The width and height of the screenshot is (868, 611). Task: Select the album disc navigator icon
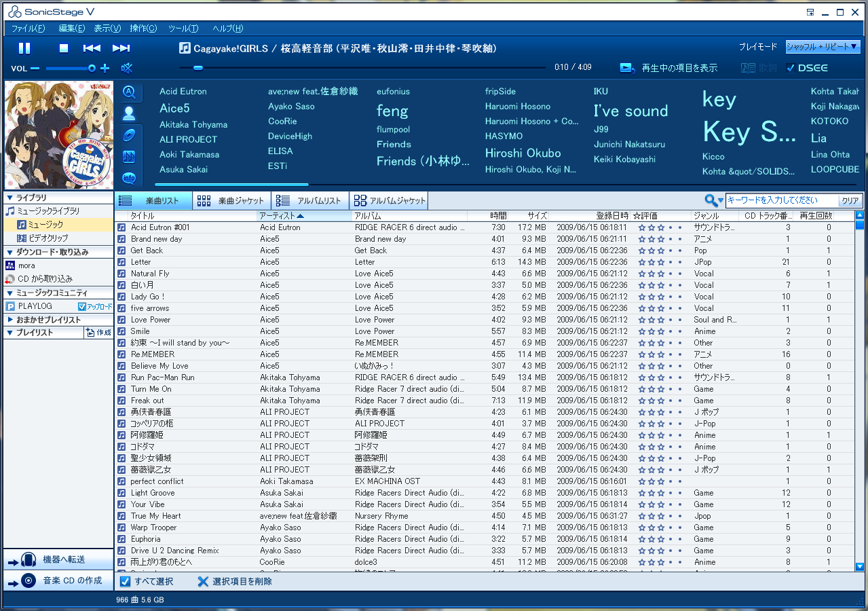click(129, 135)
